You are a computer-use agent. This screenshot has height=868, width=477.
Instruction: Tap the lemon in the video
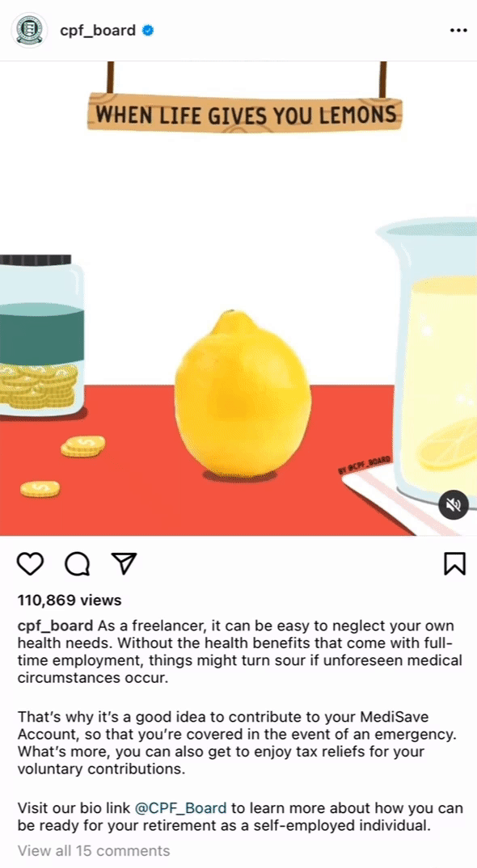pyautogui.click(x=243, y=394)
